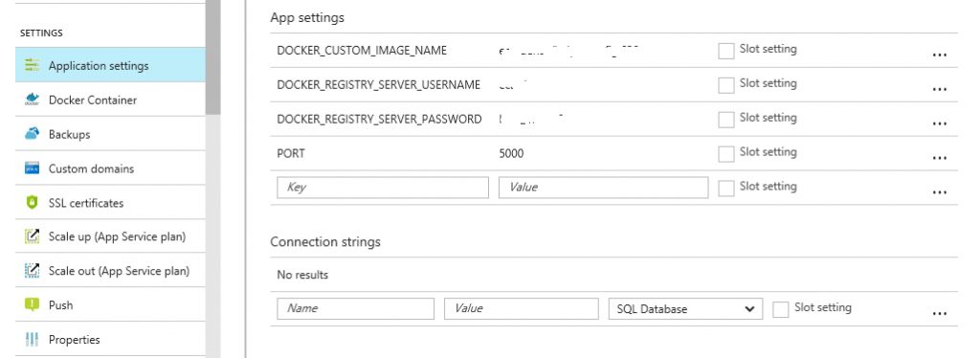Open more options for DOCKER_CUSTOM_IMAGE_NAME row
Screen dimensions: 980x358
[939, 55]
